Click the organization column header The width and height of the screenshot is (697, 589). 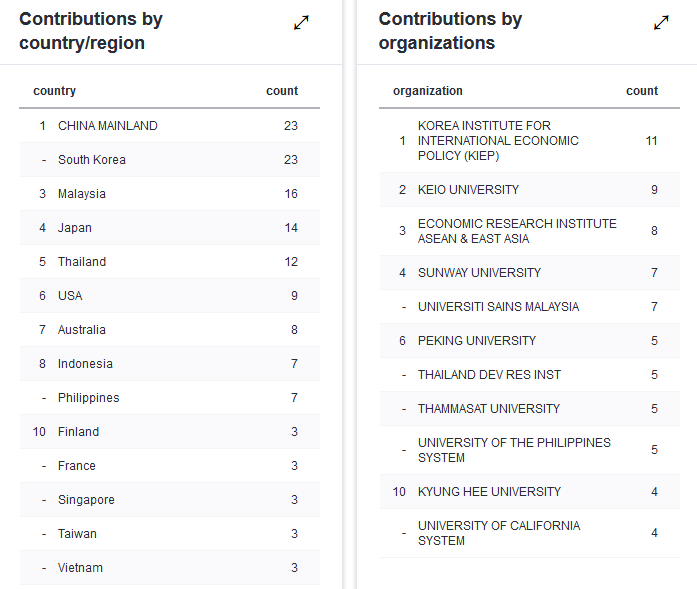point(428,91)
